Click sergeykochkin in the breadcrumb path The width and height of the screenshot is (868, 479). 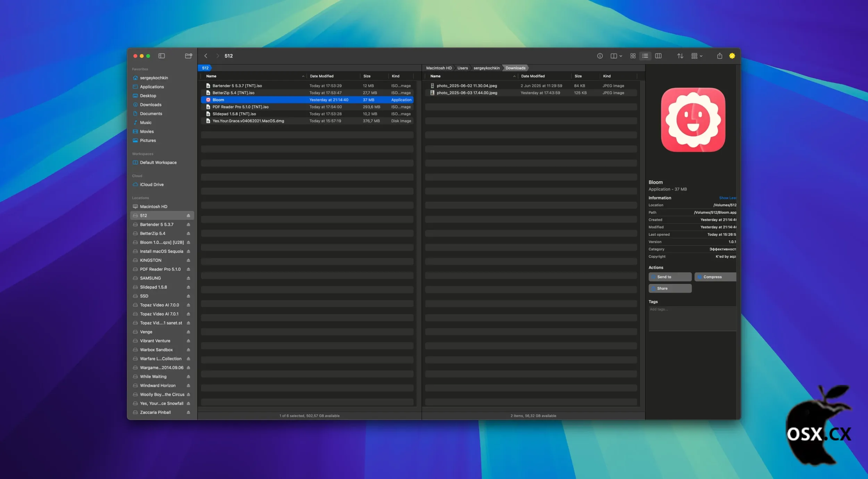(486, 68)
